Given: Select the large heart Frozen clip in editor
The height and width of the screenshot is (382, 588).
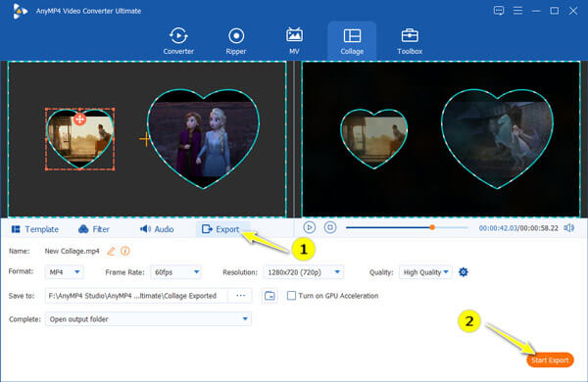Looking at the screenshot, I should point(203,139).
